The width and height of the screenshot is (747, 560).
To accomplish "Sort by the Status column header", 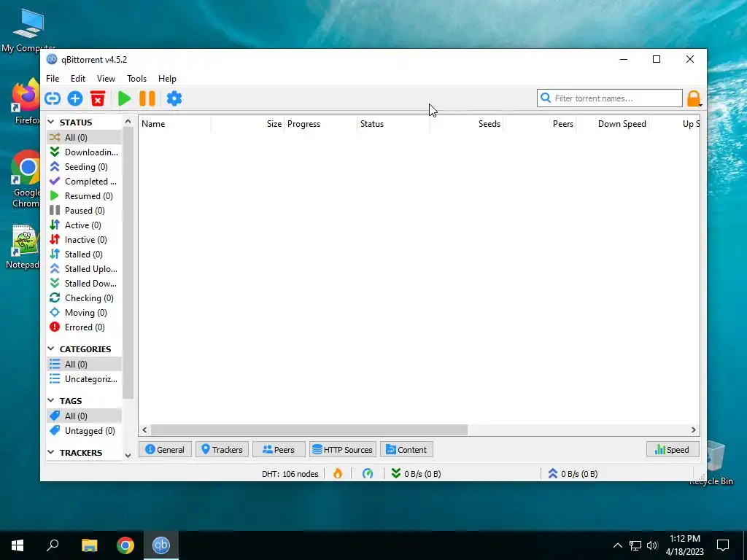I will pyautogui.click(x=393, y=124).
